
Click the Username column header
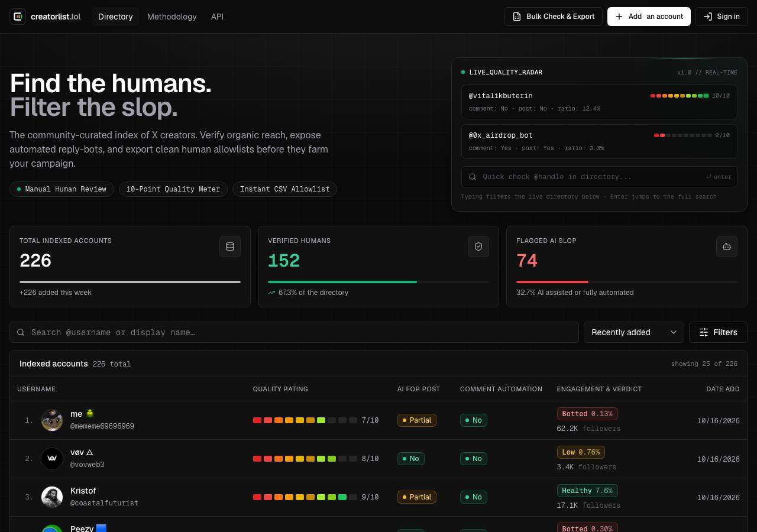click(x=36, y=389)
